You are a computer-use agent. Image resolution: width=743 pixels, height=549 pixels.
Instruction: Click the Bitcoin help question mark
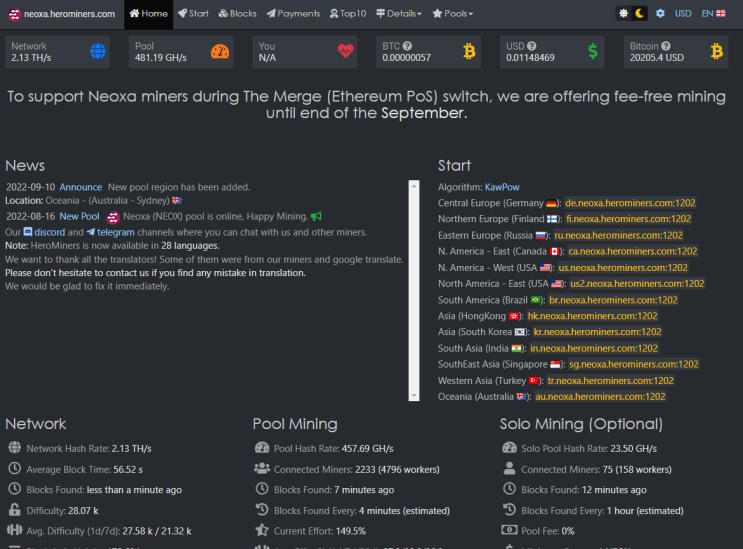(x=666, y=46)
